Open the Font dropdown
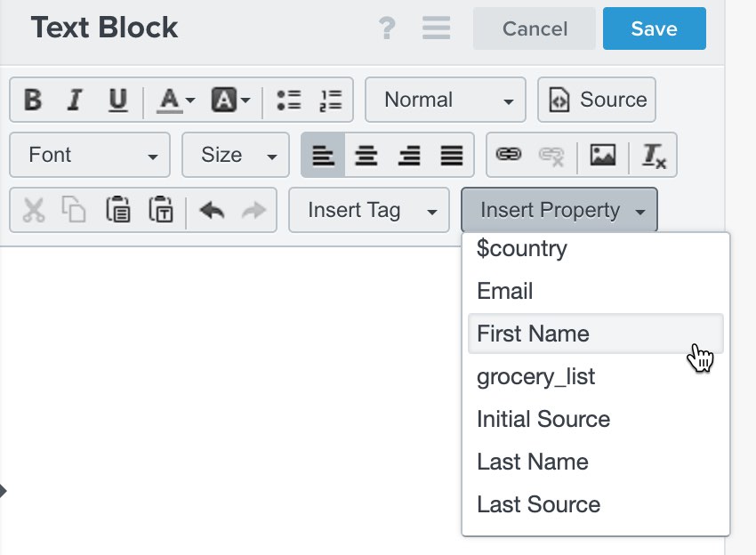This screenshot has width=756, height=555. [90, 155]
